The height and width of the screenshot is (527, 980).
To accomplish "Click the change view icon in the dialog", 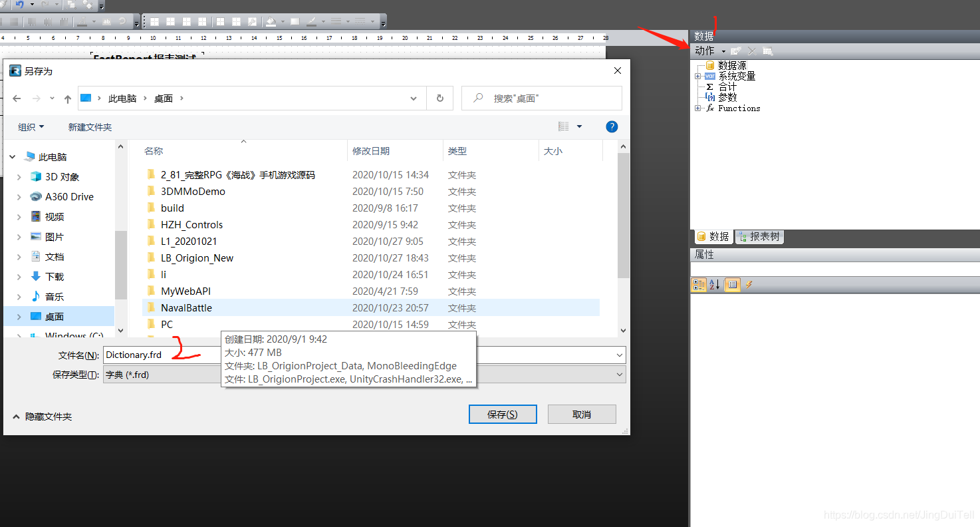I will pyautogui.click(x=564, y=126).
